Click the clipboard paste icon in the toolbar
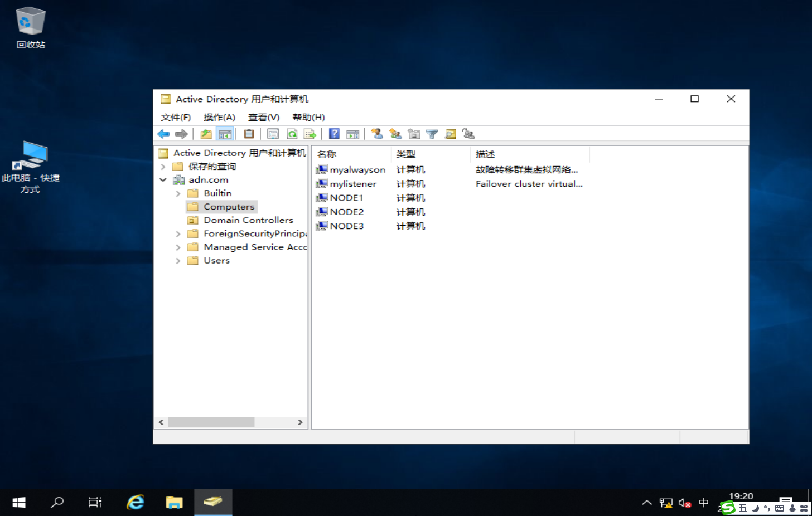The height and width of the screenshot is (516, 812). [x=249, y=134]
